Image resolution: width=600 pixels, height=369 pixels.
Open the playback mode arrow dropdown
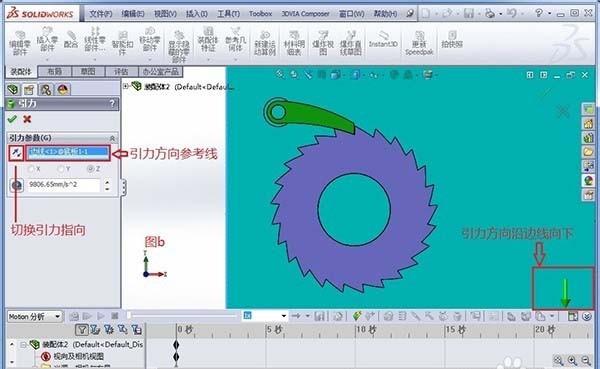[308, 316]
